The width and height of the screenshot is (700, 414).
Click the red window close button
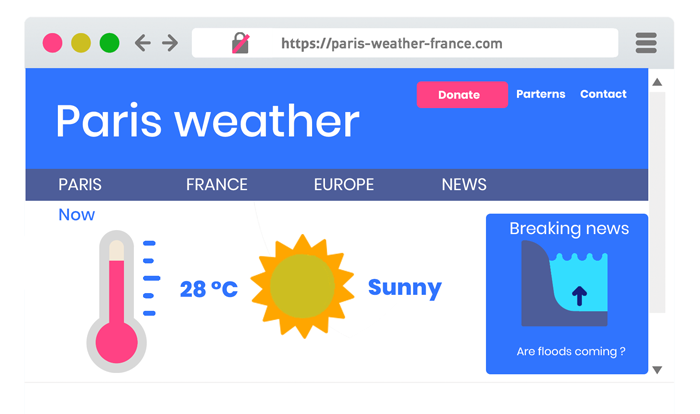[x=52, y=43]
